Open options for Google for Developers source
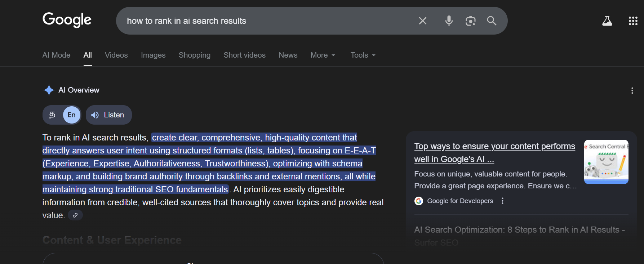 pyautogui.click(x=503, y=201)
